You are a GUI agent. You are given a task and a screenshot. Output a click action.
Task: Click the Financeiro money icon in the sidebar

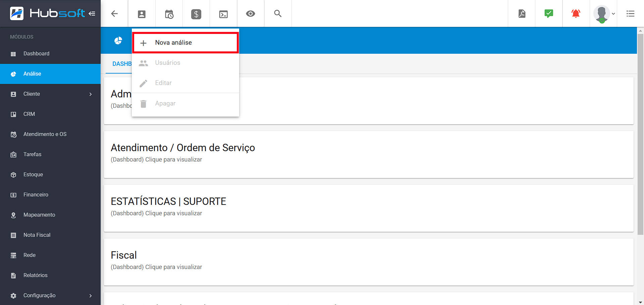point(13,195)
